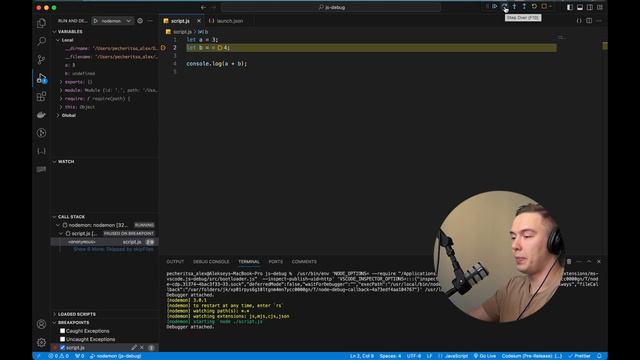The image size is (640, 360).
Task: Toggle the bottom panel layout icon
Action: [x=580, y=7]
